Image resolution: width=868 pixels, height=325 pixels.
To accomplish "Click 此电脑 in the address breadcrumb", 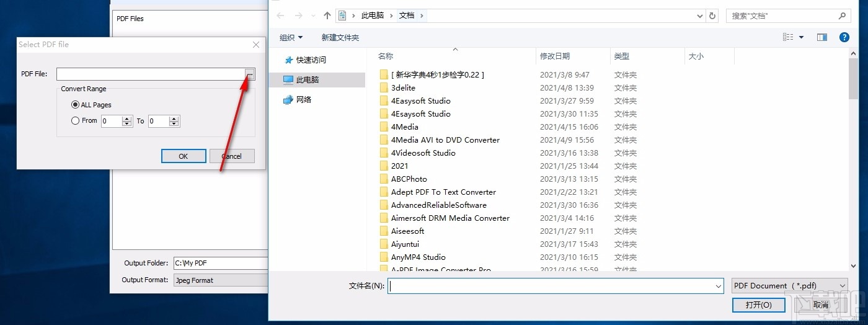I will [x=373, y=16].
